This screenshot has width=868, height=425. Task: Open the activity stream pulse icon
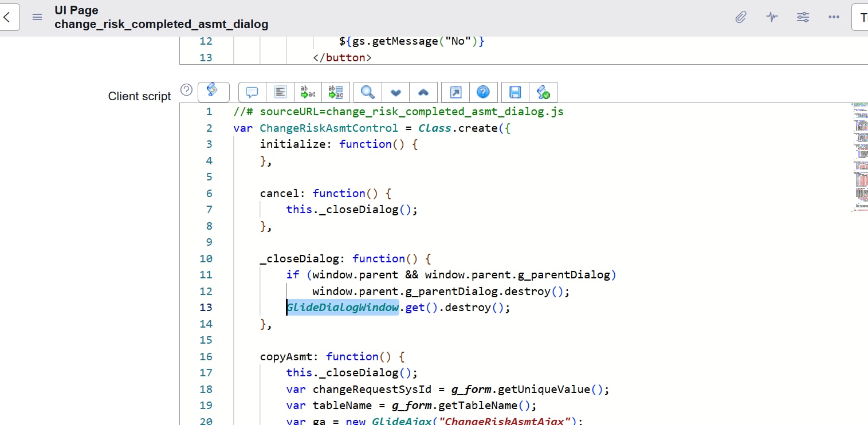[x=772, y=17]
